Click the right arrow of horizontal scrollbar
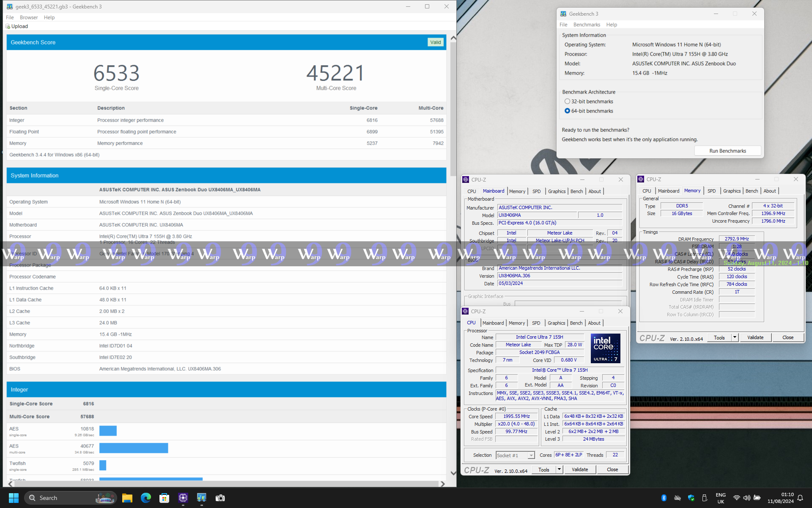This screenshot has width=812, height=508. [x=443, y=484]
